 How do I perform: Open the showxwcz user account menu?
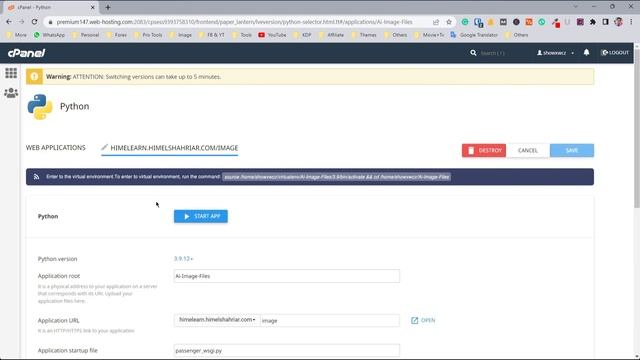(x=555, y=53)
